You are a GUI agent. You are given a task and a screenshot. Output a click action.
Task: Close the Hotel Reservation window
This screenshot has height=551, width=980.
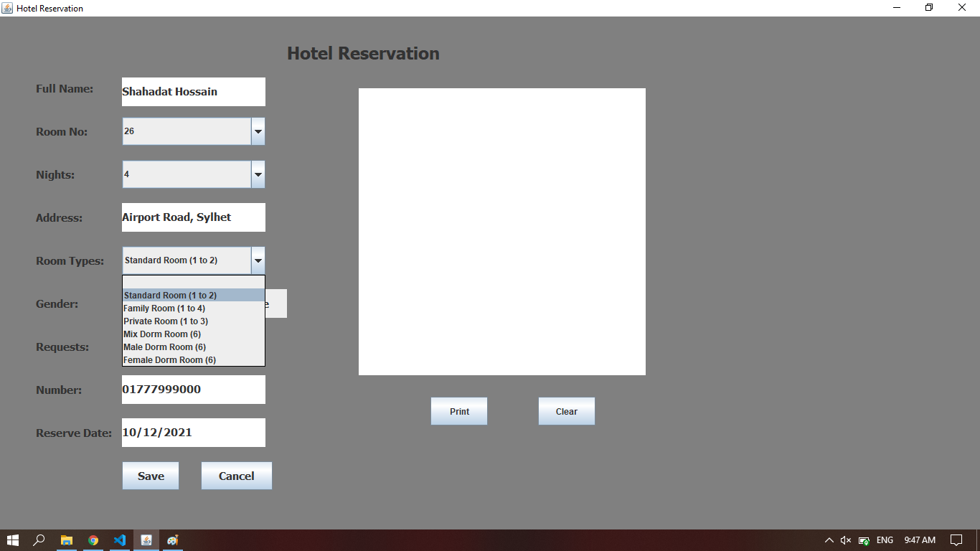pyautogui.click(x=963, y=8)
